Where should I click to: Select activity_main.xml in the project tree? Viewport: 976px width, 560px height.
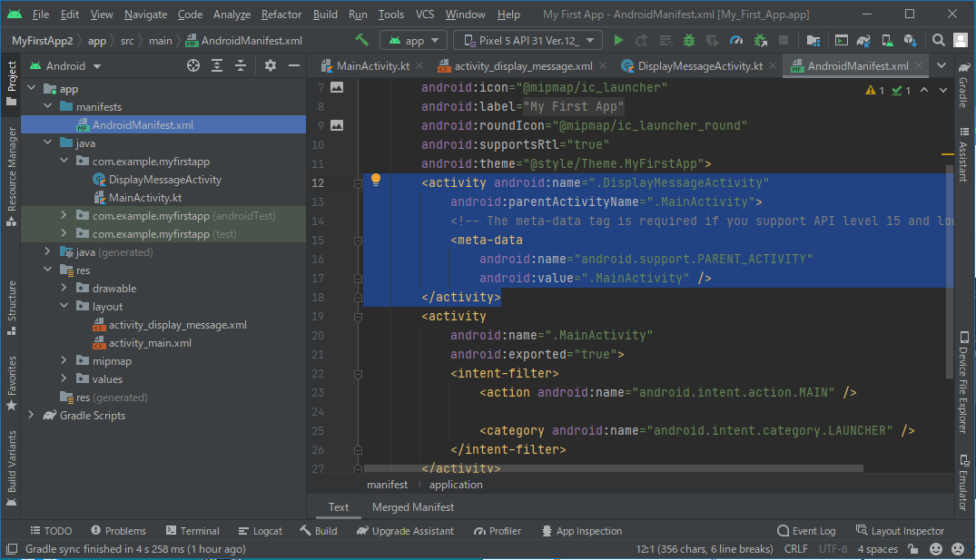[x=150, y=343]
